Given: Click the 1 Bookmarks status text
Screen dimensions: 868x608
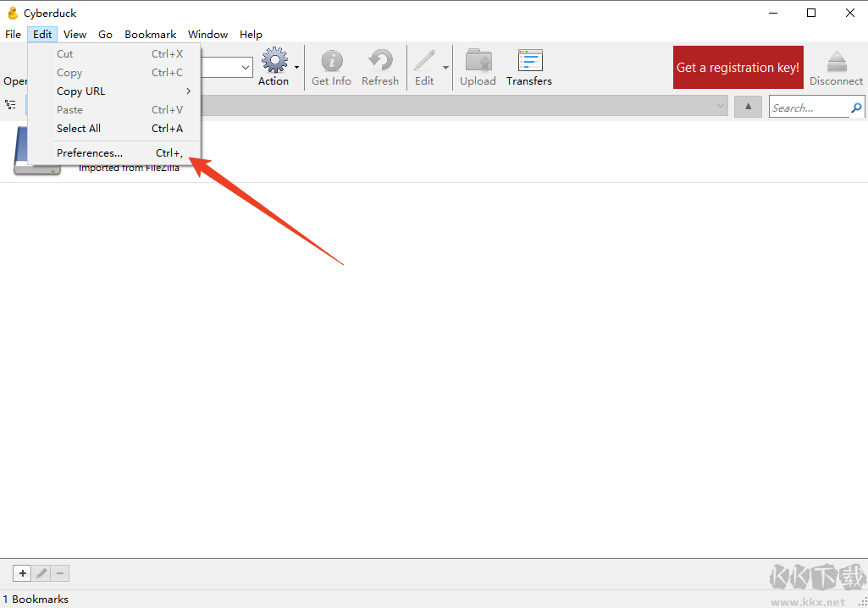Looking at the screenshot, I should click(x=36, y=600).
